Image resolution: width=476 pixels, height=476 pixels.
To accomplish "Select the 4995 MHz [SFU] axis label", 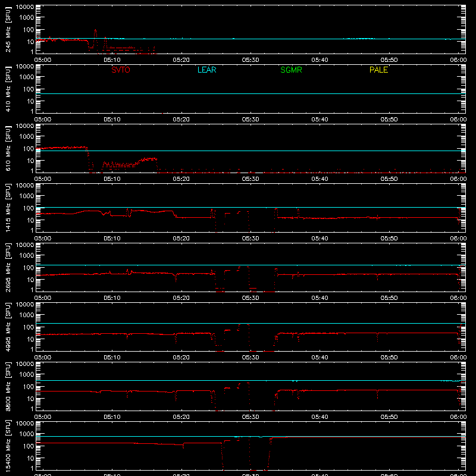I will click(8, 327).
